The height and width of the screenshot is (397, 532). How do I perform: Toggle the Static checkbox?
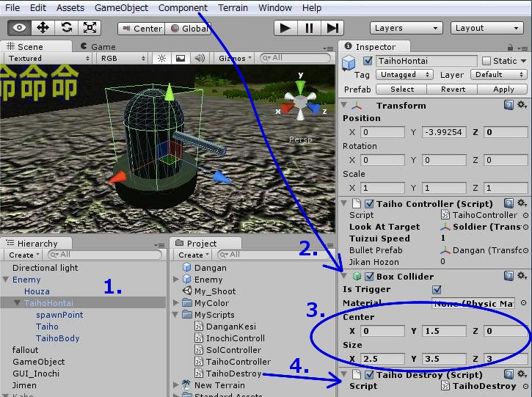pyautogui.click(x=486, y=61)
